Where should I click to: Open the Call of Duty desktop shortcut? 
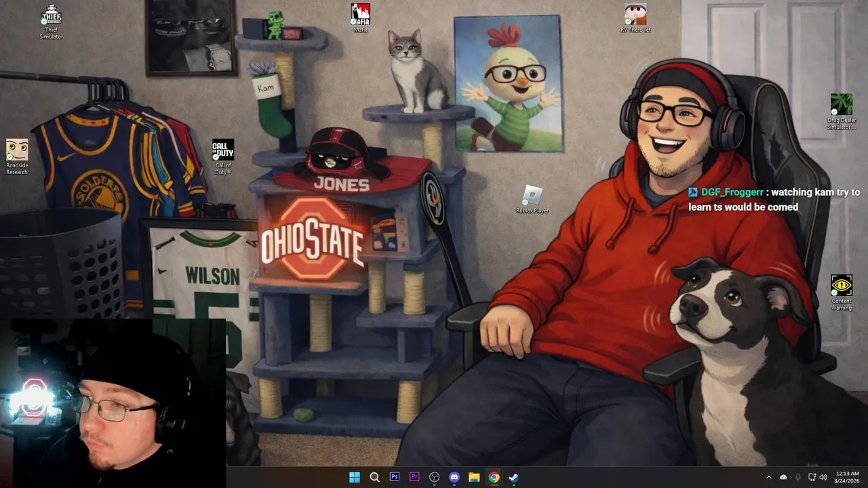pyautogui.click(x=223, y=157)
